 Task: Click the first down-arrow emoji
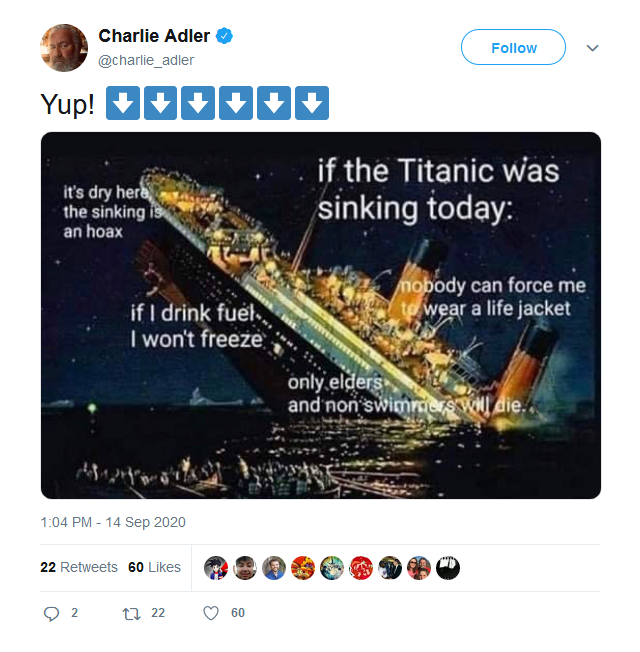pyautogui.click(x=123, y=103)
